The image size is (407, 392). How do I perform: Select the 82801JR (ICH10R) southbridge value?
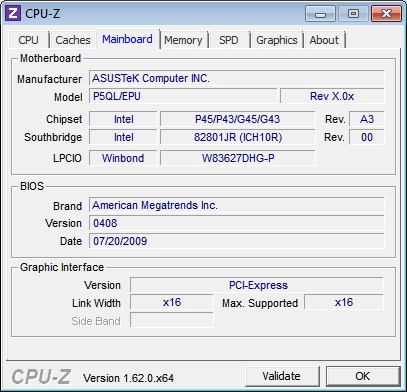pos(237,137)
